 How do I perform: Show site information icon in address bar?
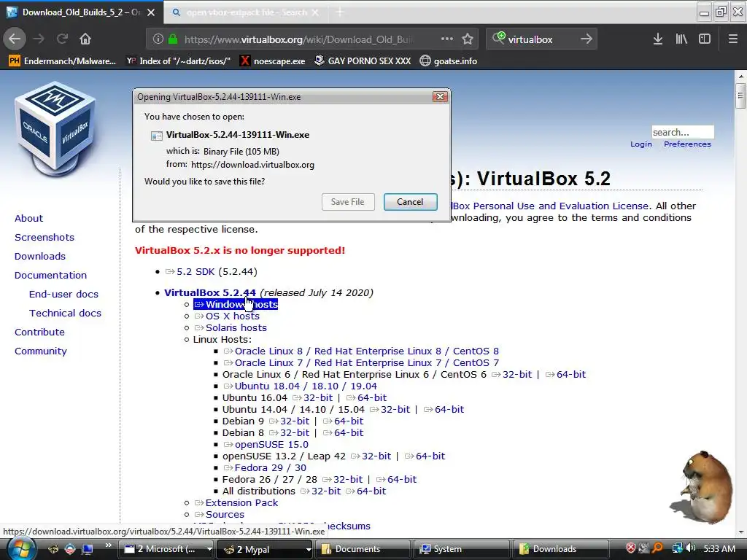coord(158,39)
